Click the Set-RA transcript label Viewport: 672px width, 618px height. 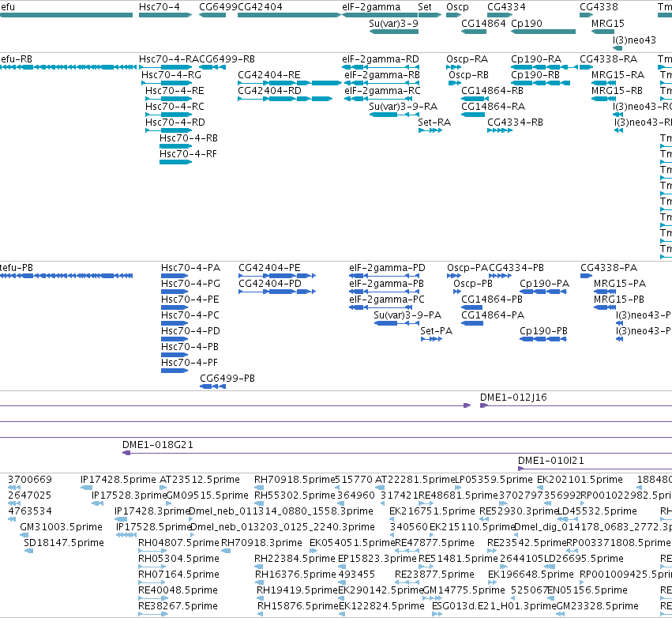coord(434,122)
